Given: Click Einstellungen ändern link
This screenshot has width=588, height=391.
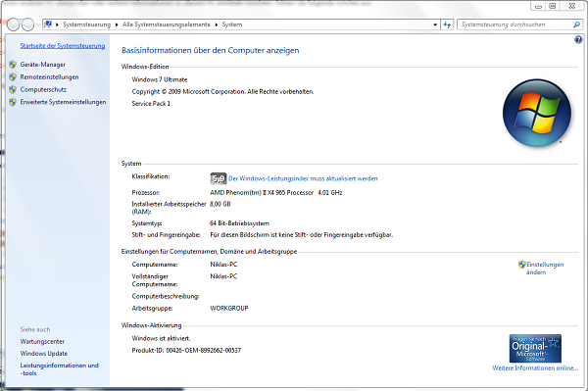Looking at the screenshot, I should [545, 269].
